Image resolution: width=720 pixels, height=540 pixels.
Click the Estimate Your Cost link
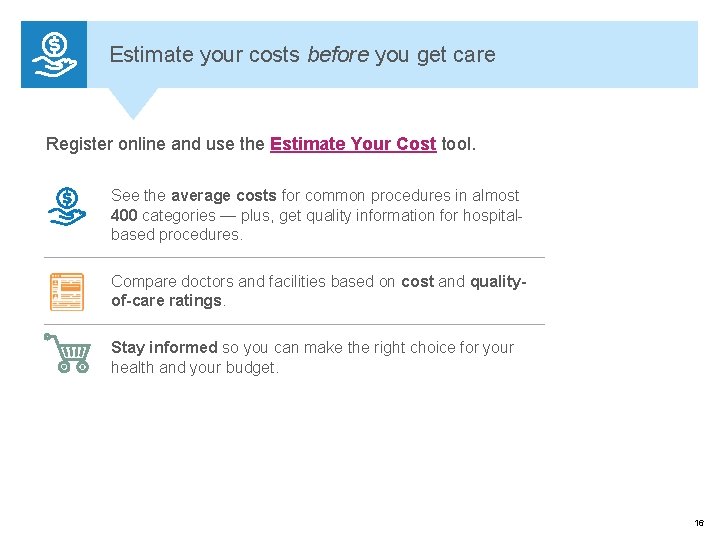click(352, 144)
